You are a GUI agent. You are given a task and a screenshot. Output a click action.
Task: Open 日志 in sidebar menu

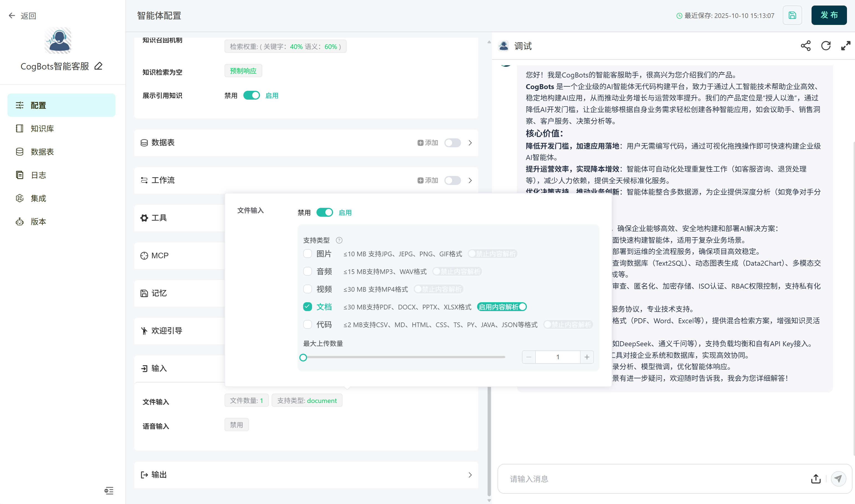pyautogui.click(x=61, y=175)
